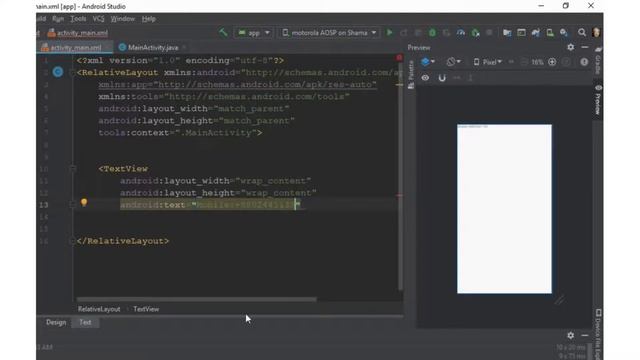Click the Search Everywhere magnifier icon
The image size is (640, 360).
click(582, 33)
